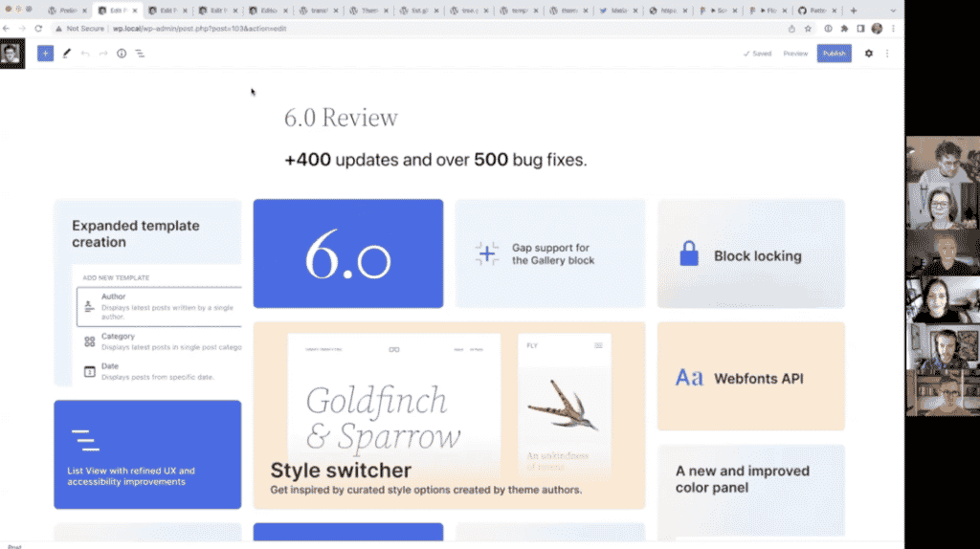Go forward in the browser
980x549 pixels.
[22, 29]
